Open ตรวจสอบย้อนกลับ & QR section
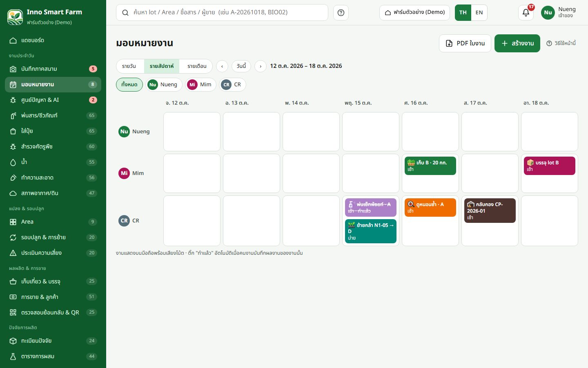588x368 pixels. pyautogui.click(x=53, y=312)
